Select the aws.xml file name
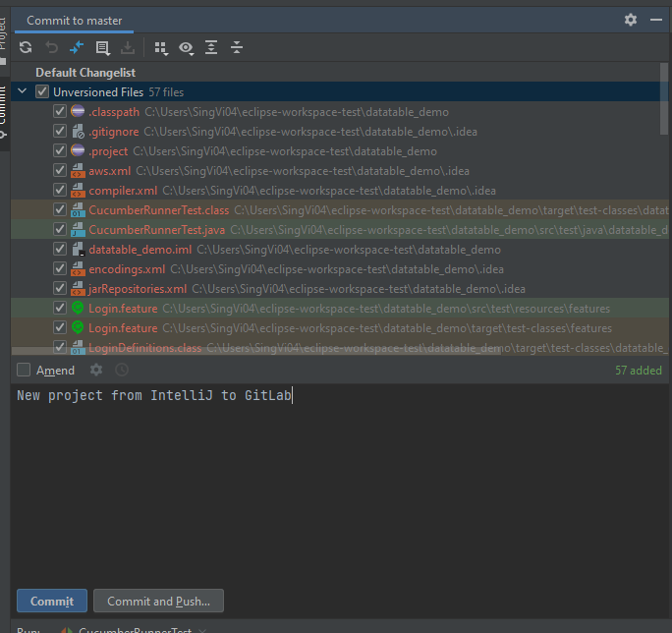Viewport: 672px width, 633px height. click(110, 171)
